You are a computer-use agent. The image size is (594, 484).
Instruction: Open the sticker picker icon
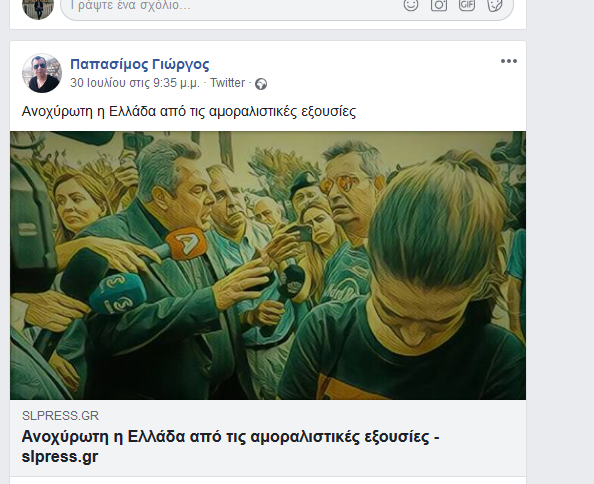coord(495,5)
